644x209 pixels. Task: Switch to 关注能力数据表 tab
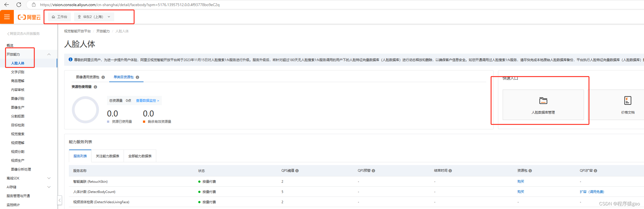(108, 156)
